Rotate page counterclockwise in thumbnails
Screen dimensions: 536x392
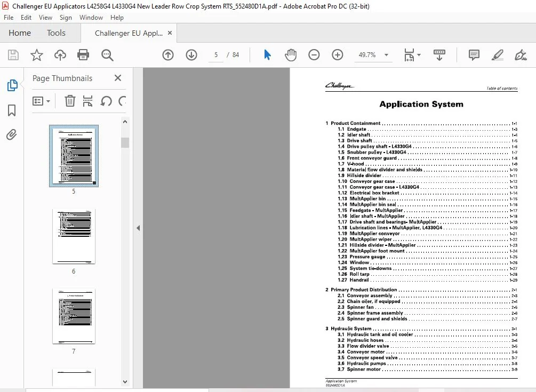[106, 101]
